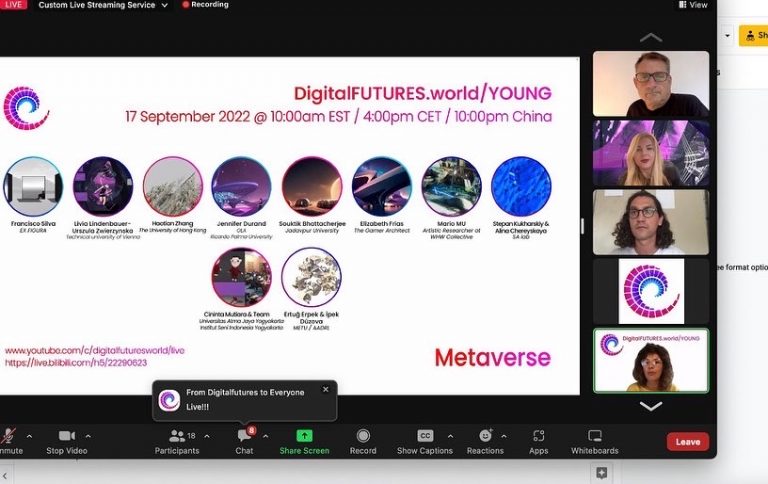Select active speaker tile of woman with curly hair

click(x=651, y=361)
